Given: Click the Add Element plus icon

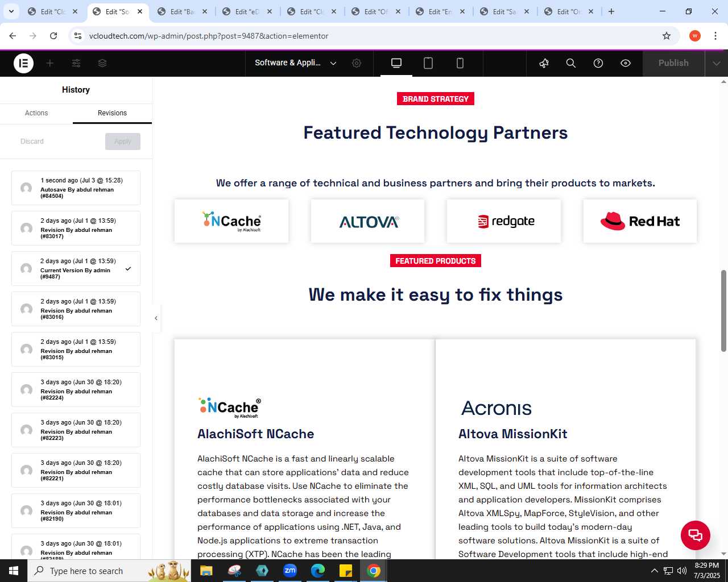Looking at the screenshot, I should tap(50, 63).
